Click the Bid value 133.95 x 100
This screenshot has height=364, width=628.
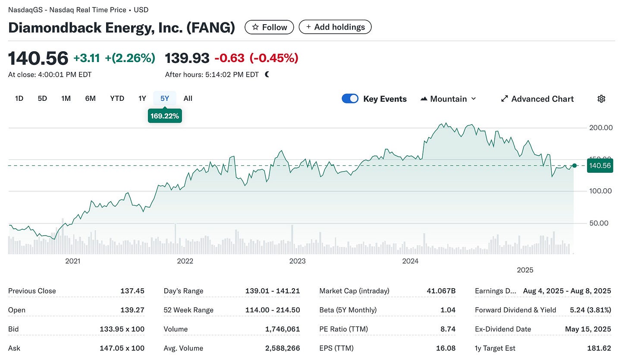122,329
